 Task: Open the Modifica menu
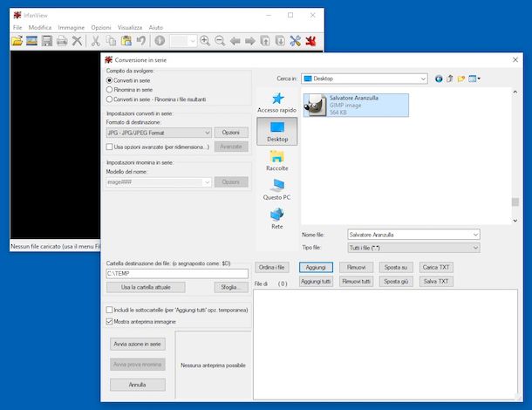click(x=40, y=28)
